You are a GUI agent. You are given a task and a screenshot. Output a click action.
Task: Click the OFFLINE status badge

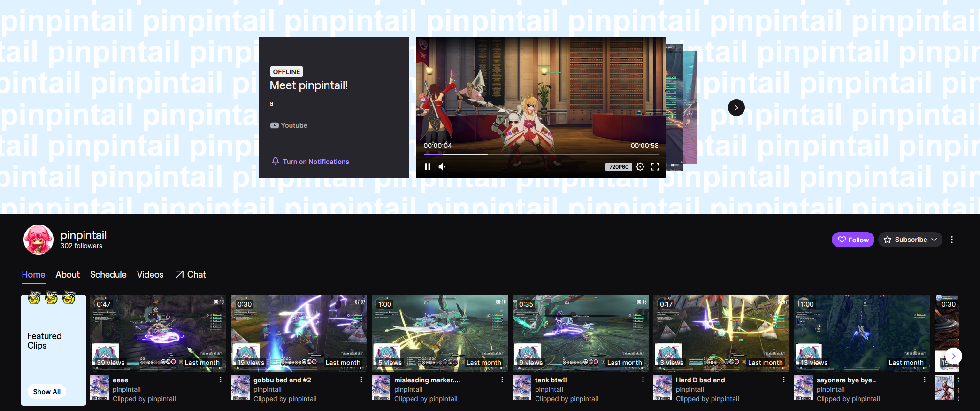coord(286,71)
